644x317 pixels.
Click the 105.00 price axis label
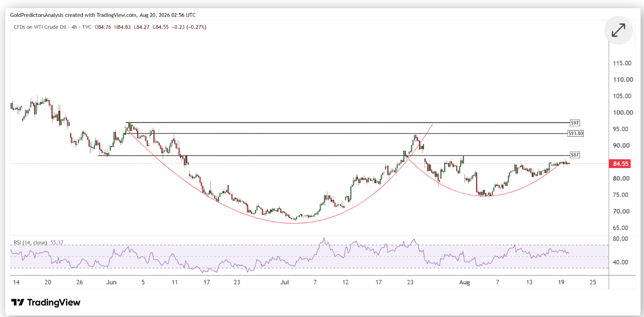622,96
